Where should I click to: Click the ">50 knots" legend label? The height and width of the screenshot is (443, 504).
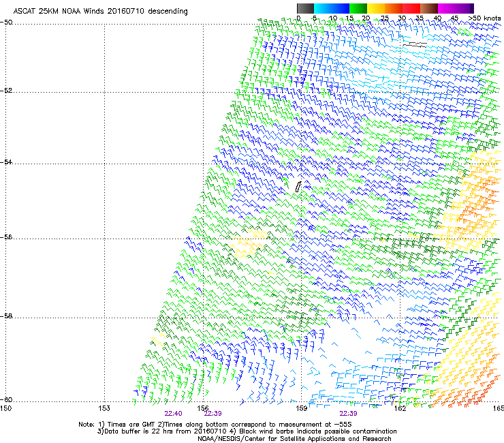(485, 18)
